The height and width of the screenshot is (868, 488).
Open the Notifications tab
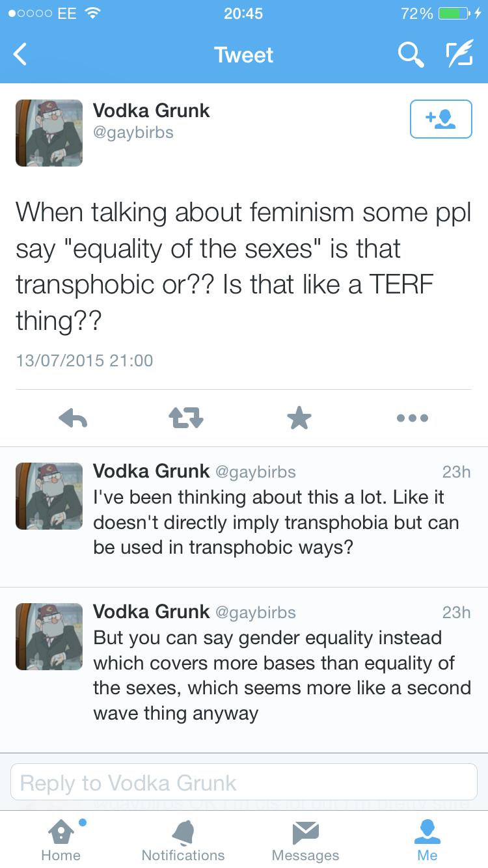[x=183, y=840]
